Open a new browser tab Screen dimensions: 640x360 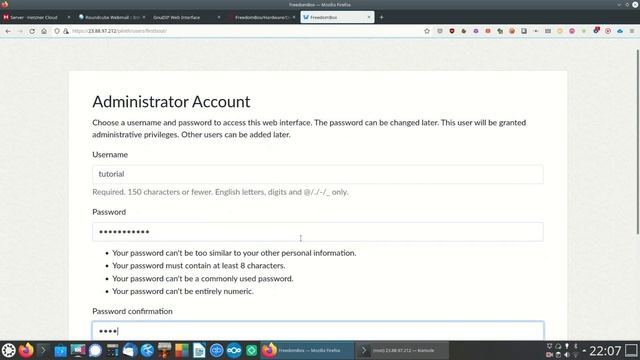(x=382, y=17)
